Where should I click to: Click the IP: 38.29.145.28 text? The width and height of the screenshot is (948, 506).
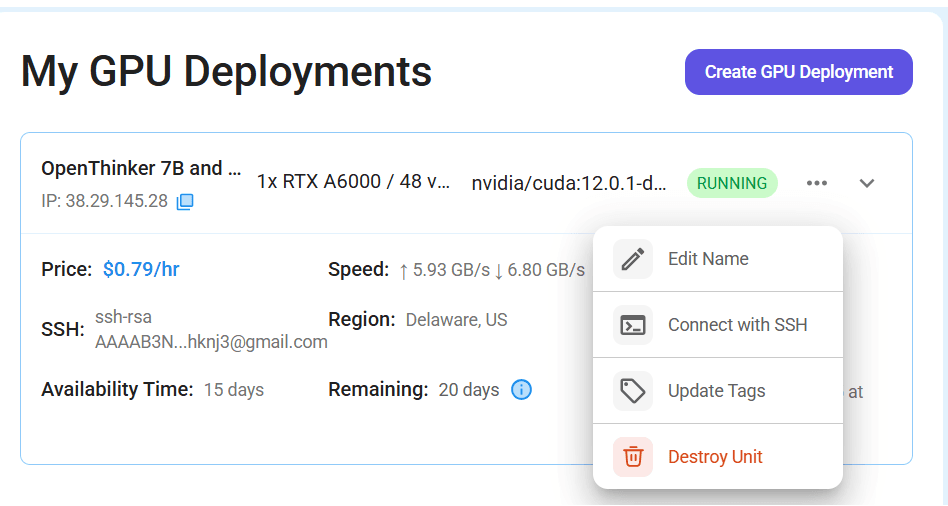[x=105, y=201]
